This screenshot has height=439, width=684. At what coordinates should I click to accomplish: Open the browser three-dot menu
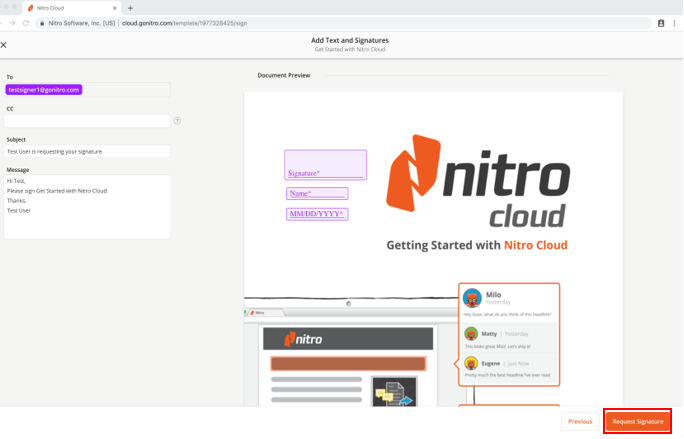[x=674, y=23]
